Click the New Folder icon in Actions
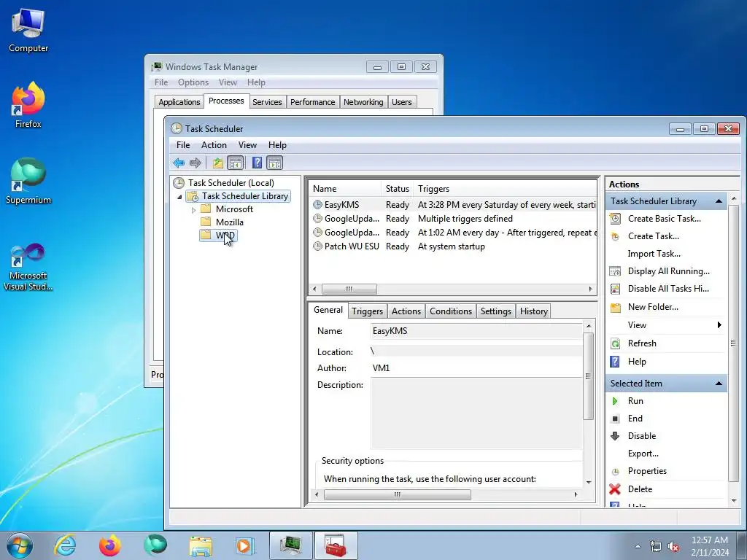This screenshot has height=560, width=747. point(615,307)
